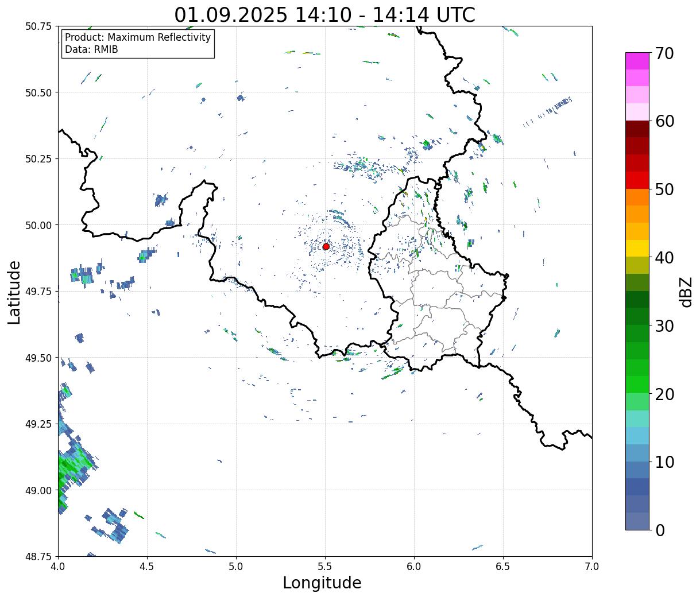Image resolution: width=700 pixels, height=597 pixels.
Task: Click the yellow 40 dBZ colorbar segment
Action: (637, 248)
